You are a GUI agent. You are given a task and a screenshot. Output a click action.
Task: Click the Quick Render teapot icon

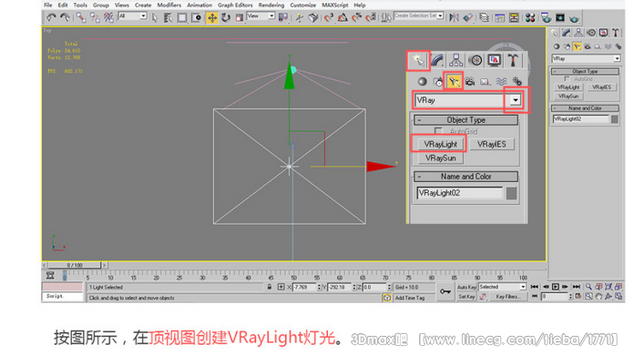click(574, 18)
